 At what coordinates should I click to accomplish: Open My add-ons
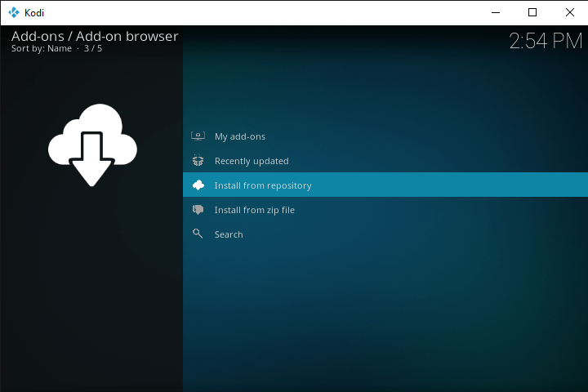(x=385, y=136)
